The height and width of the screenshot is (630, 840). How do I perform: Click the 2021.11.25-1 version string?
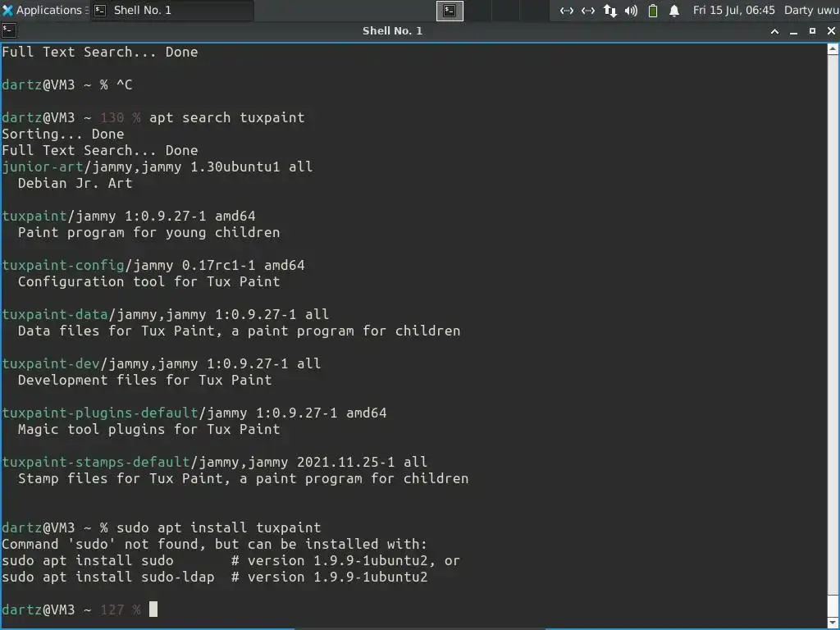pyautogui.click(x=345, y=463)
